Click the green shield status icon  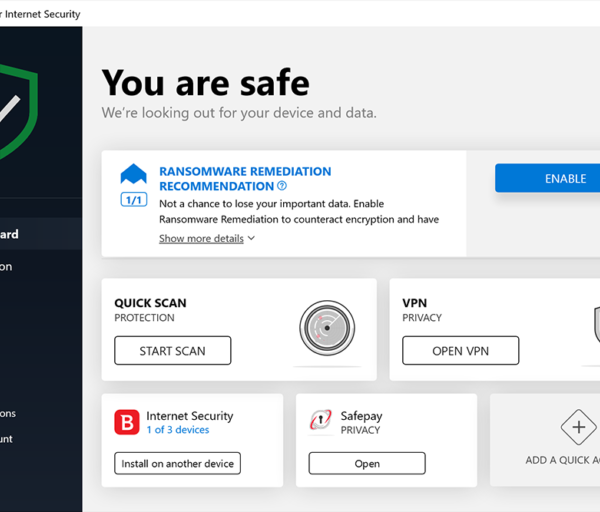pyautogui.click(x=17, y=111)
